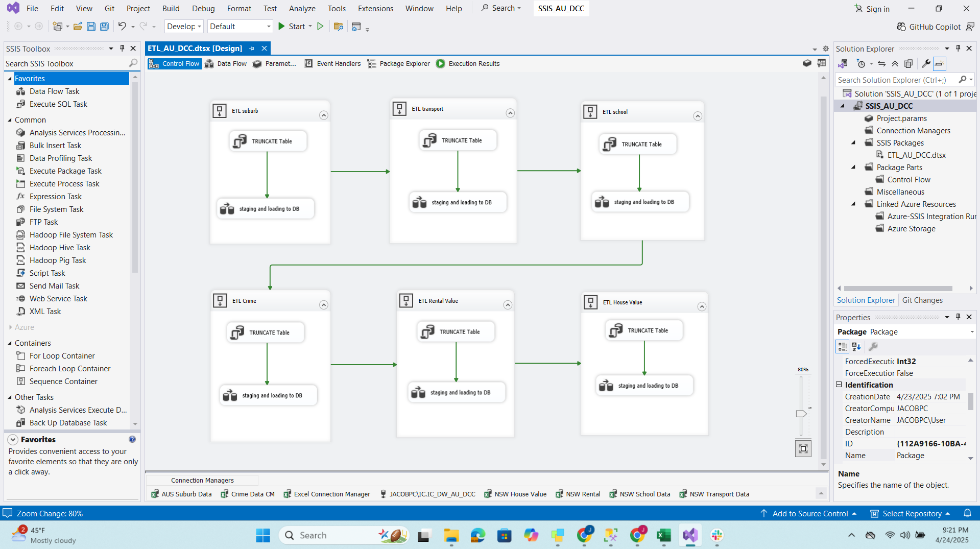
Task: Switch to the Data Flow tab
Action: 226,64
